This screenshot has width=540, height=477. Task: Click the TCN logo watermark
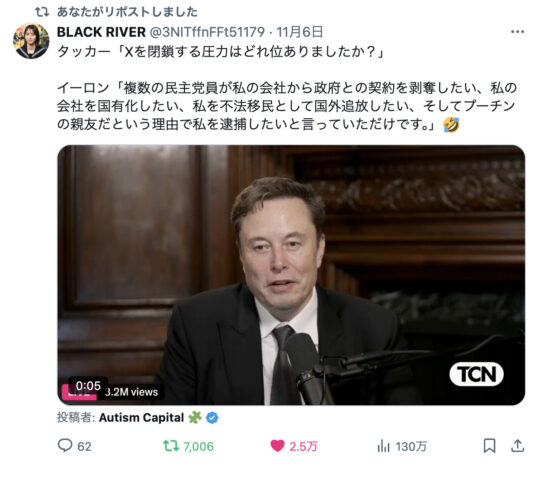(x=476, y=374)
